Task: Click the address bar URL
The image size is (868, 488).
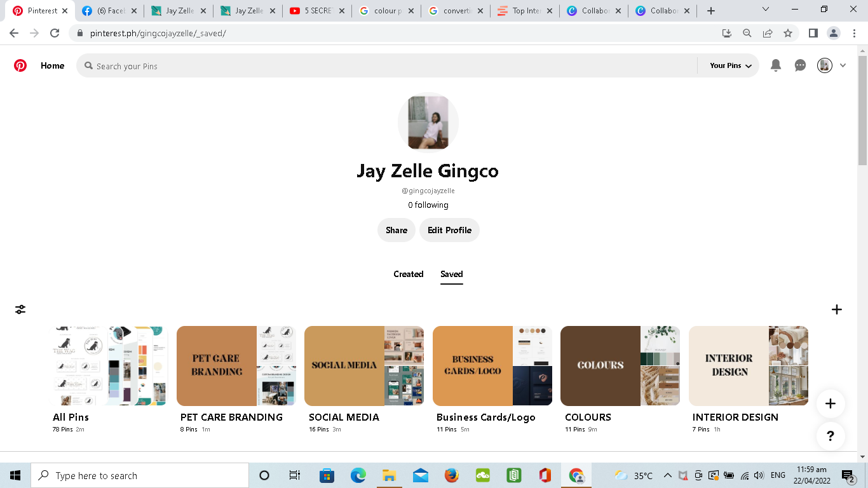Action: pyautogui.click(x=158, y=33)
